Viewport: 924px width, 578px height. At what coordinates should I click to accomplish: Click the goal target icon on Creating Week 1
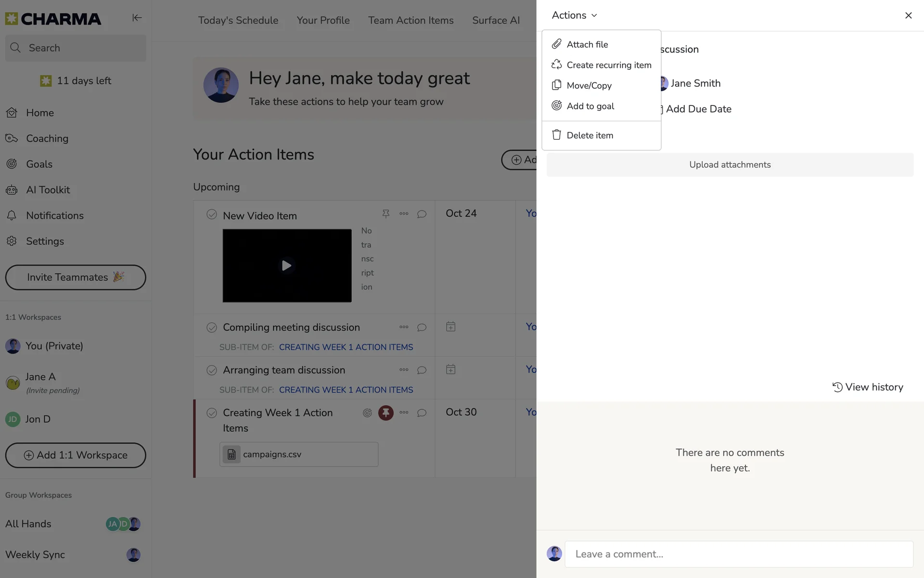[367, 413]
